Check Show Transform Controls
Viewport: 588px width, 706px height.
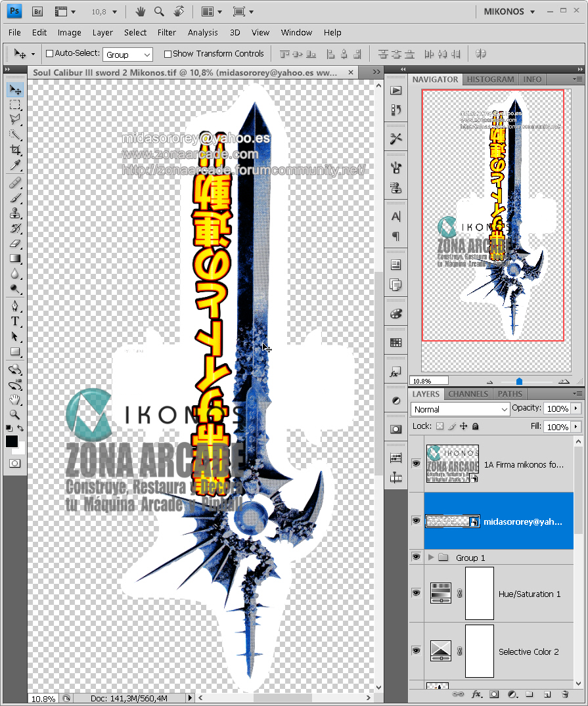click(x=168, y=53)
